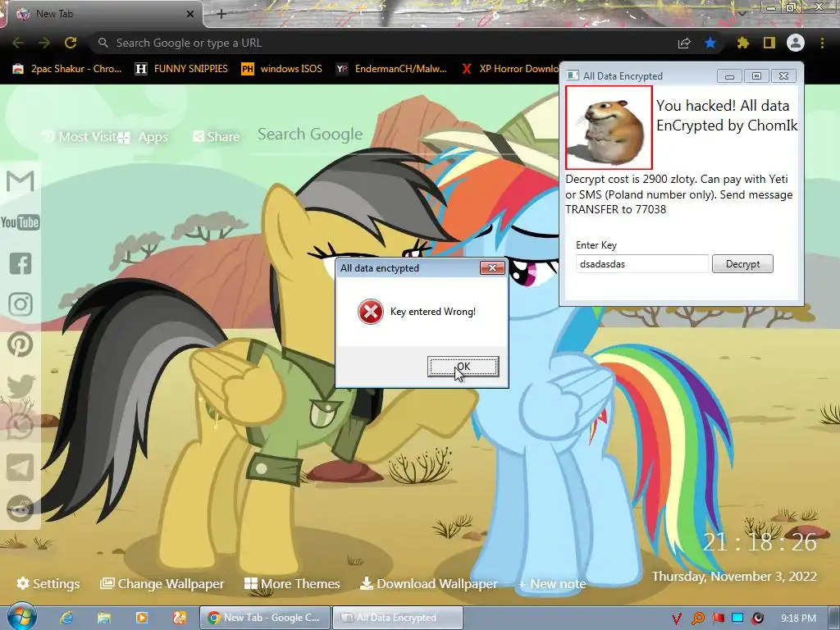The width and height of the screenshot is (840, 630).
Task: Open the Instagram sidebar icon
Action: [x=21, y=304]
